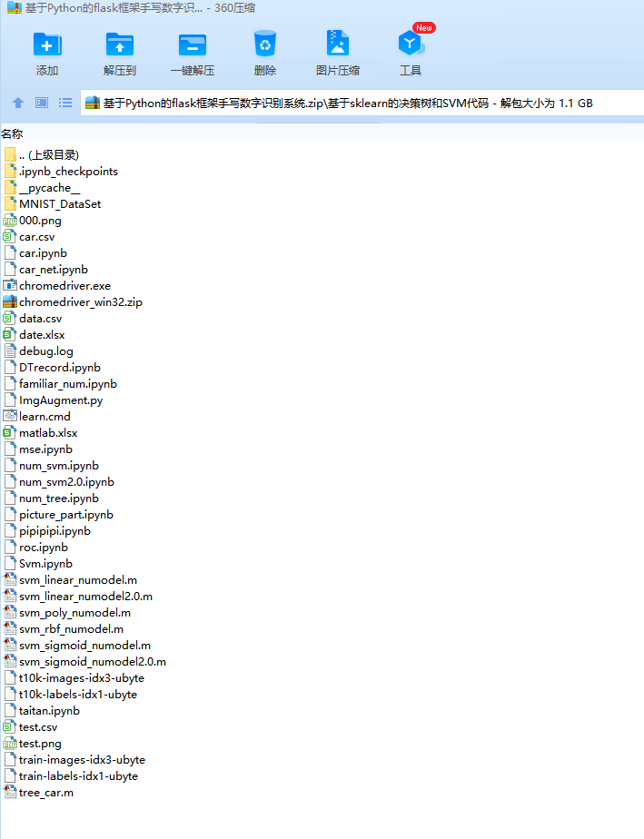Click the 一键解压 one-click extract icon

[x=193, y=44]
